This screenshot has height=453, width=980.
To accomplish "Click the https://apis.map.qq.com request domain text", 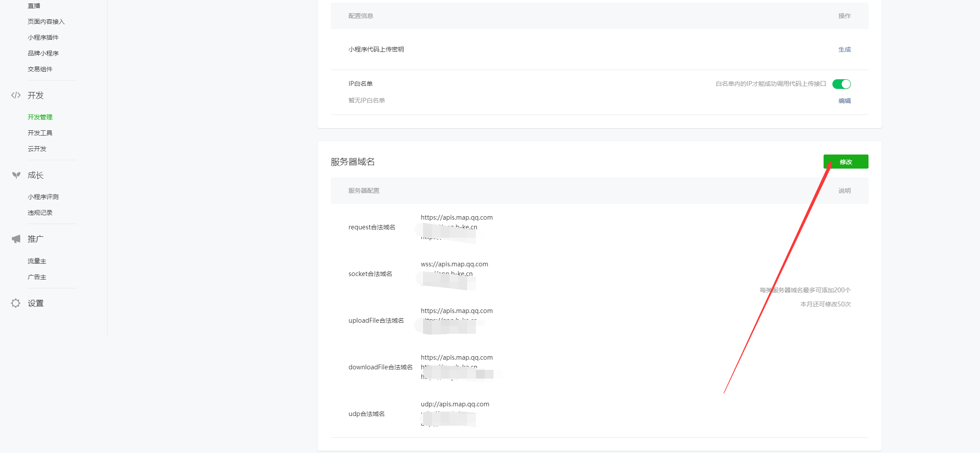I will click(457, 217).
